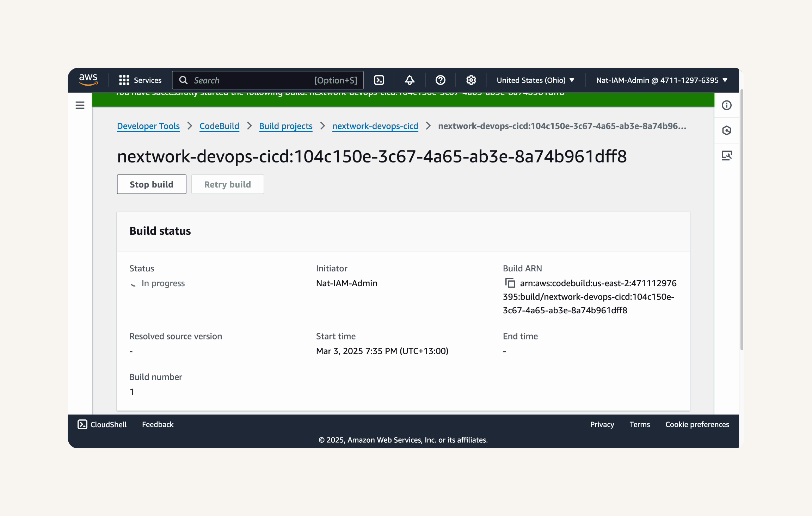Open the hamburger side navigation
Image resolution: width=812 pixels, height=516 pixels.
[x=80, y=105]
